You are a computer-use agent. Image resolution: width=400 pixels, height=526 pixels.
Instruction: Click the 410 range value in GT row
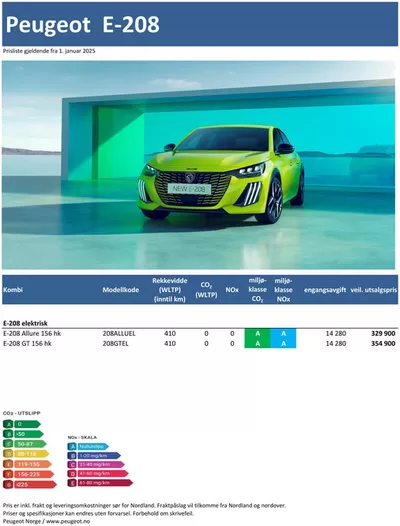click(170, 344)
